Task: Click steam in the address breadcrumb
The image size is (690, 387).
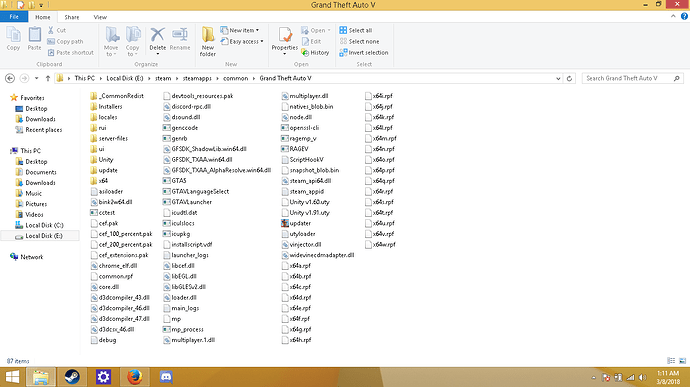Action: (x=163, y=78)
